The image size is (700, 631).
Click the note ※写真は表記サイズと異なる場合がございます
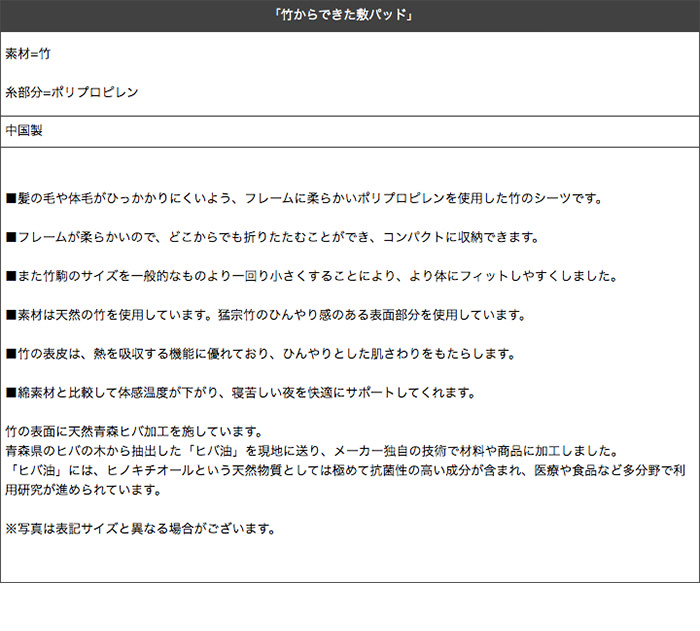[x=141, y=529]
